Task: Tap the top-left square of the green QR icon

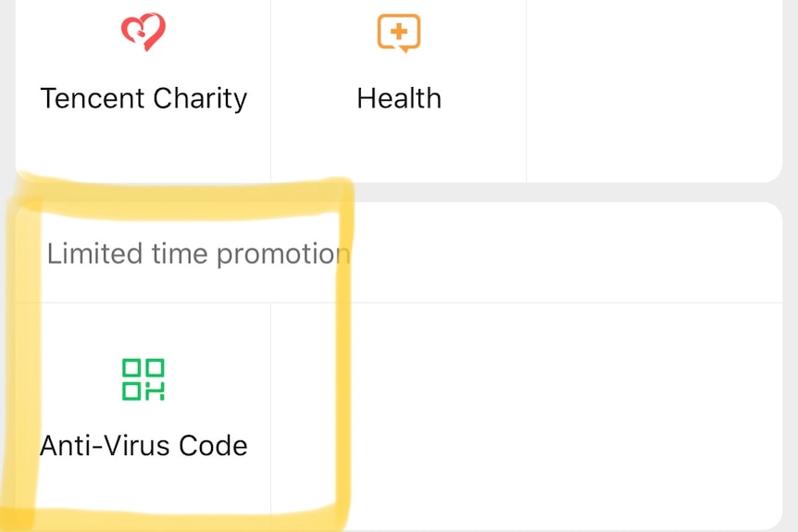Action: 131,367
